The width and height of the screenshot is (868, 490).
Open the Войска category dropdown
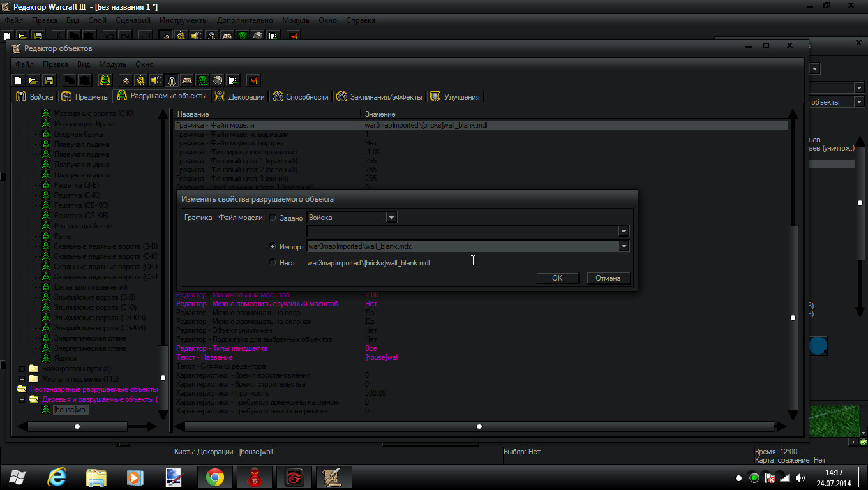[x=352, y=218]
